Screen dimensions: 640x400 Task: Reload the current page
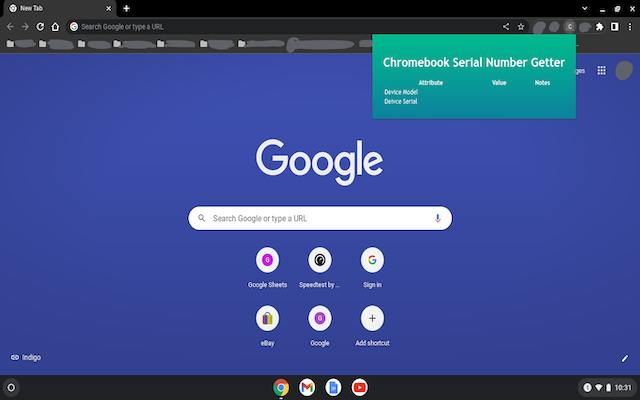[x=40, y=27]
